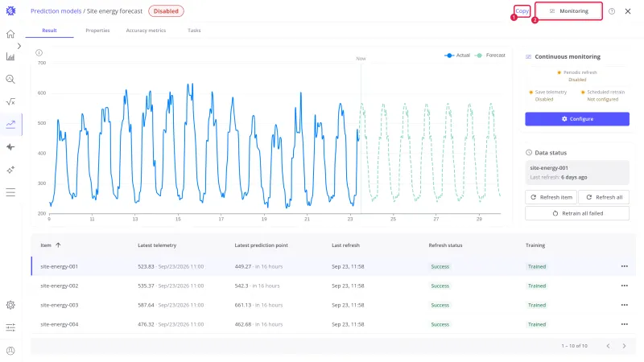
Task: Open the pulse anomaly detection icon
Action: coord(10,147)
